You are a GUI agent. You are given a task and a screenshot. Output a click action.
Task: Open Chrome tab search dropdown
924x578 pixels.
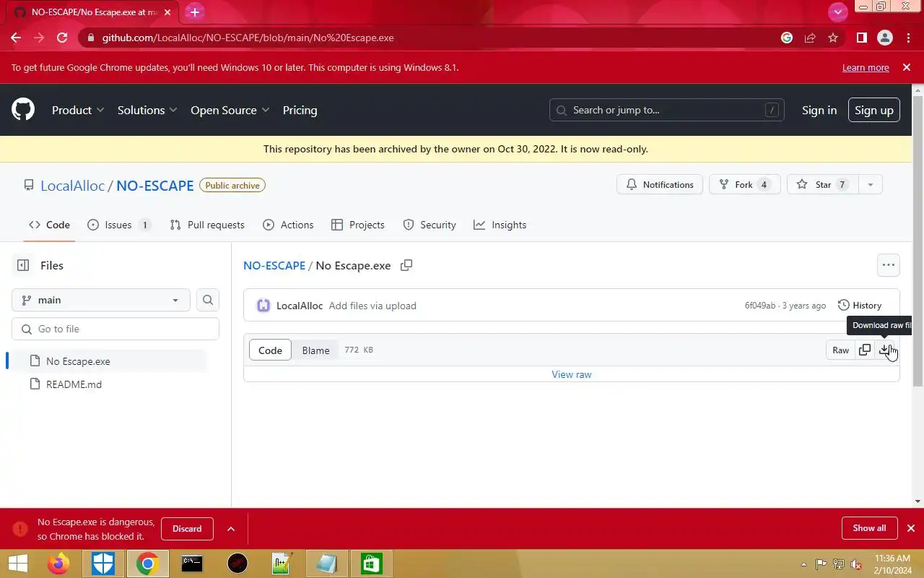(x=837, y=12)
